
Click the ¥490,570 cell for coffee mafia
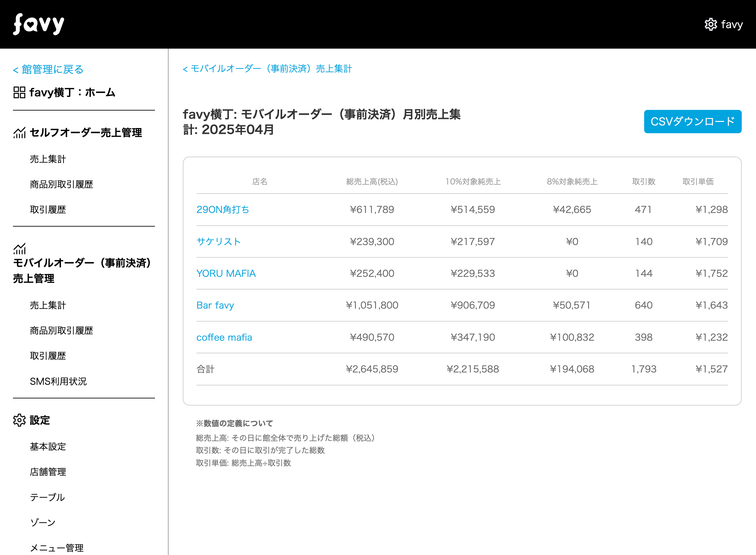click(x=372, y=337)
